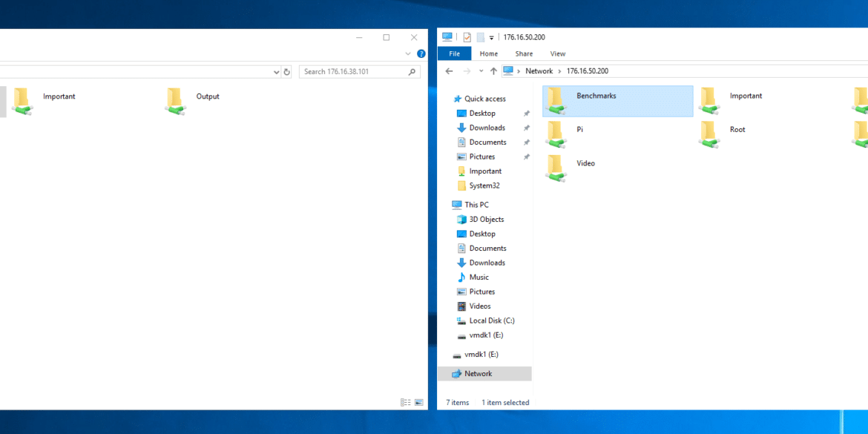Select This PC in the navigation pane
This screenshot has width=868, height=434.
click(x=476, y=205)
